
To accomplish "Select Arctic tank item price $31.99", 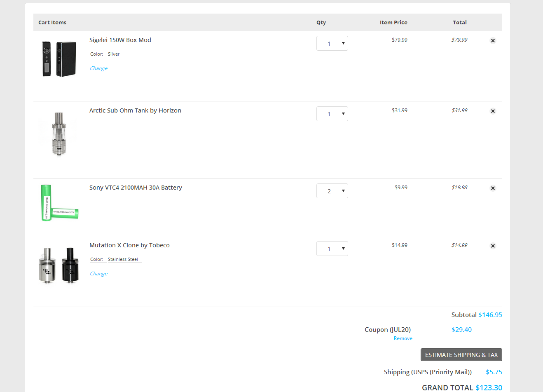I will (x=400, y=110).
